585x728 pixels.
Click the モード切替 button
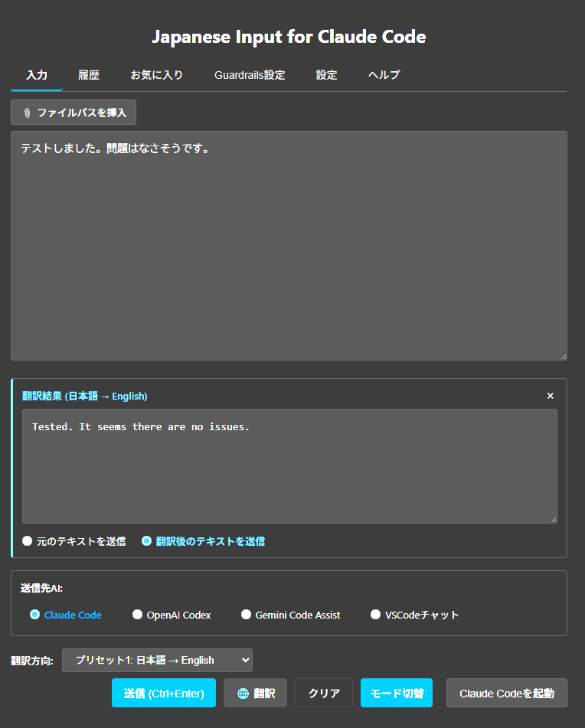click(397, 693)
